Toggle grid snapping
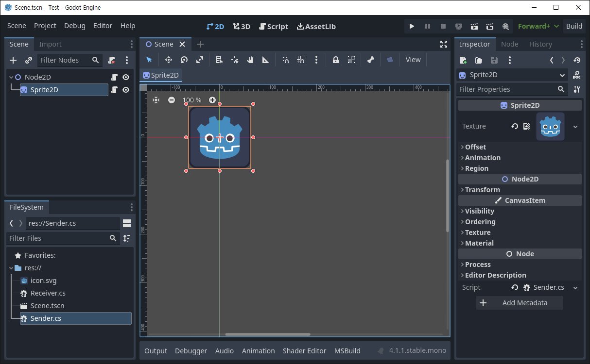This screenshot has width=590, height=364. 301,60
